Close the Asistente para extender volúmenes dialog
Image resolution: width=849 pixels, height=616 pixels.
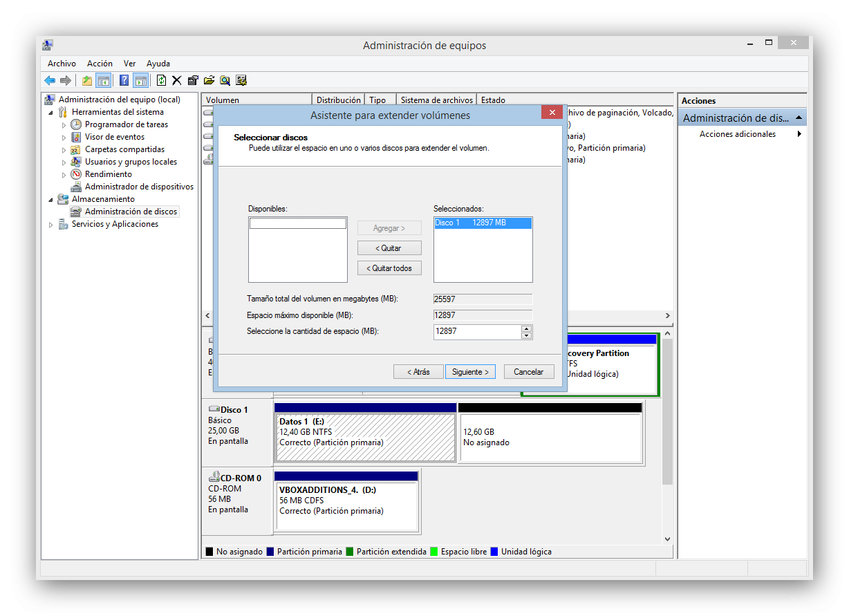[551, 113]
